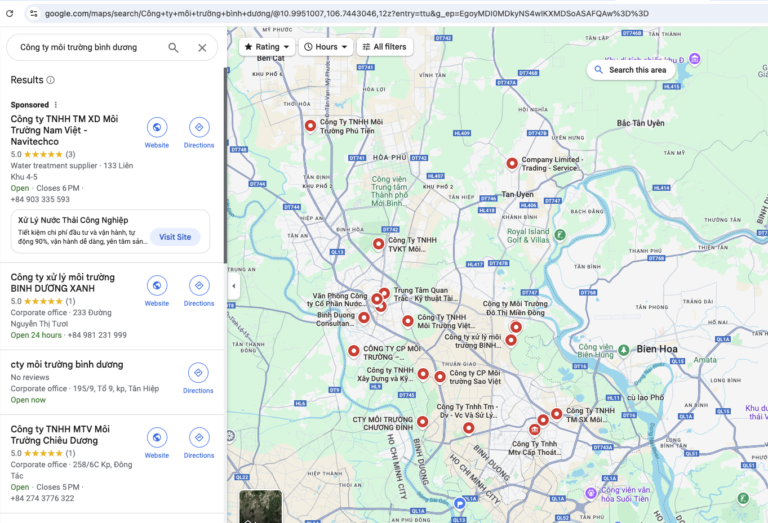Click phone number +84 981 231 999
The image size is (768, 523).
(97, 335)
